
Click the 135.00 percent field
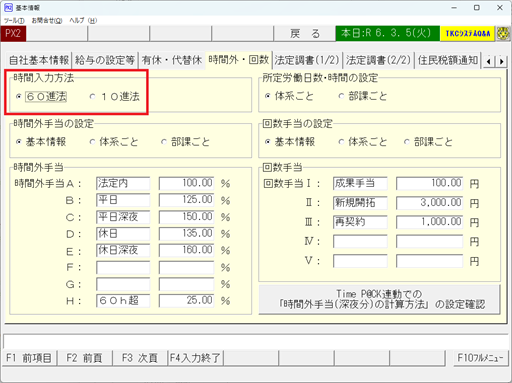(x=186, y=234)
